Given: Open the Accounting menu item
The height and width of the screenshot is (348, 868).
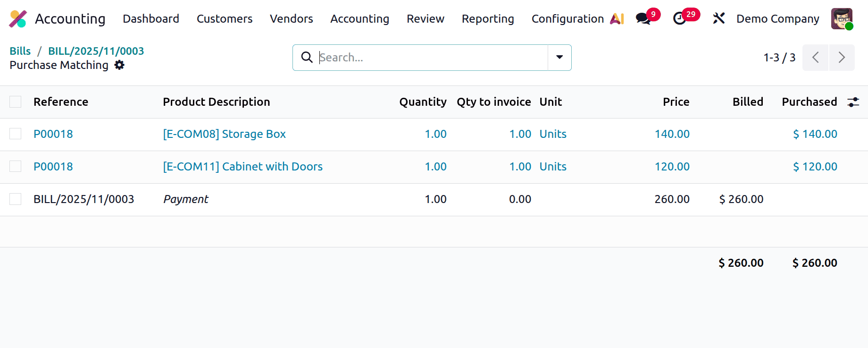Looking at the screenshot, I should (x=360, y=19).
